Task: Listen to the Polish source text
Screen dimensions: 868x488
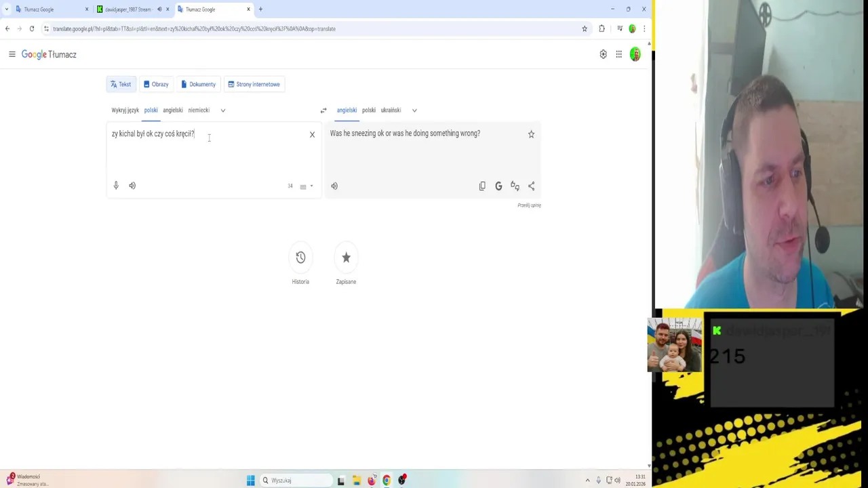Action: tap(132, 186)
